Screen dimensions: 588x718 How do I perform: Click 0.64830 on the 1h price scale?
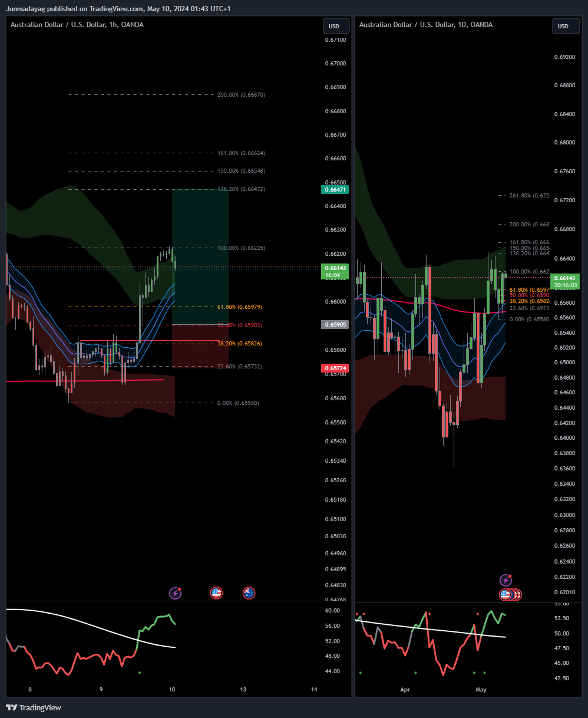[x=335, y=585]
